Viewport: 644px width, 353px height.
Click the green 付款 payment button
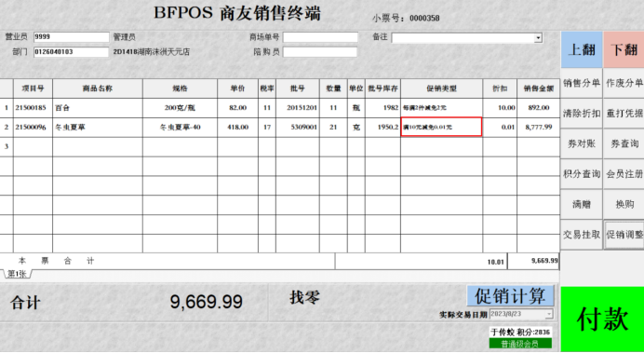[602, 319]
